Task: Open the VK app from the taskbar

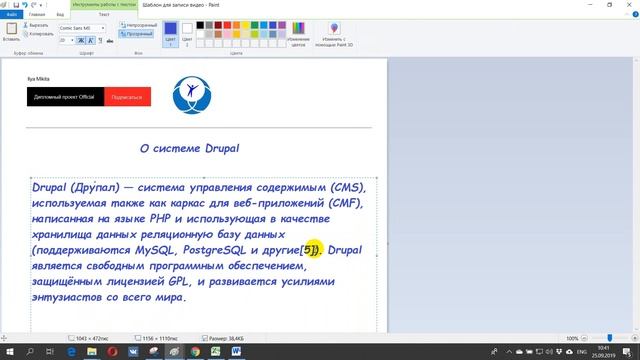Action: [x=133, y=351]
